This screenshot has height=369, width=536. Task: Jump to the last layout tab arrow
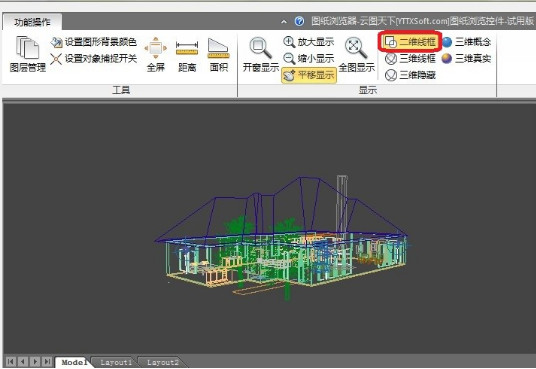(48, 361)
